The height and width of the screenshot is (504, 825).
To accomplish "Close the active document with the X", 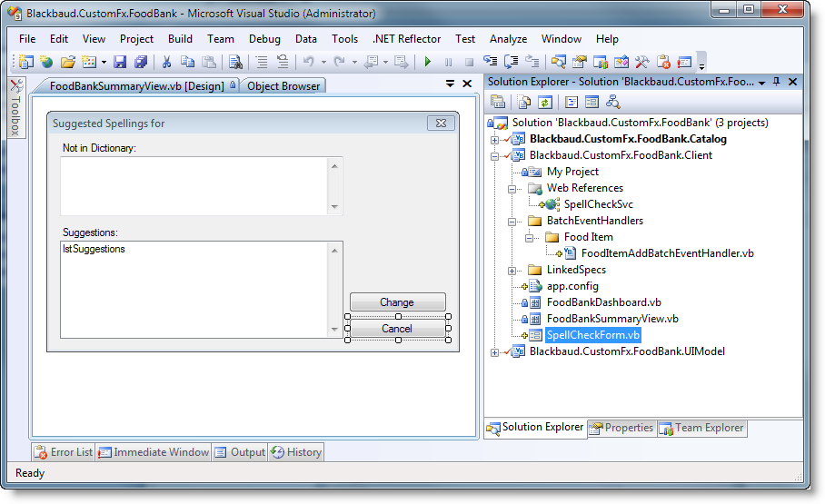I will (467, 84).
